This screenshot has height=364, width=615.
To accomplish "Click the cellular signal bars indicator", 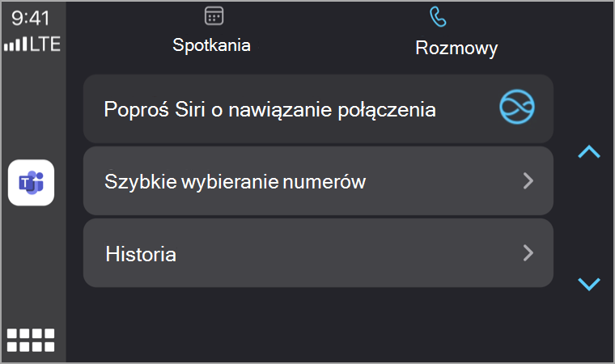I will [15, 44].
